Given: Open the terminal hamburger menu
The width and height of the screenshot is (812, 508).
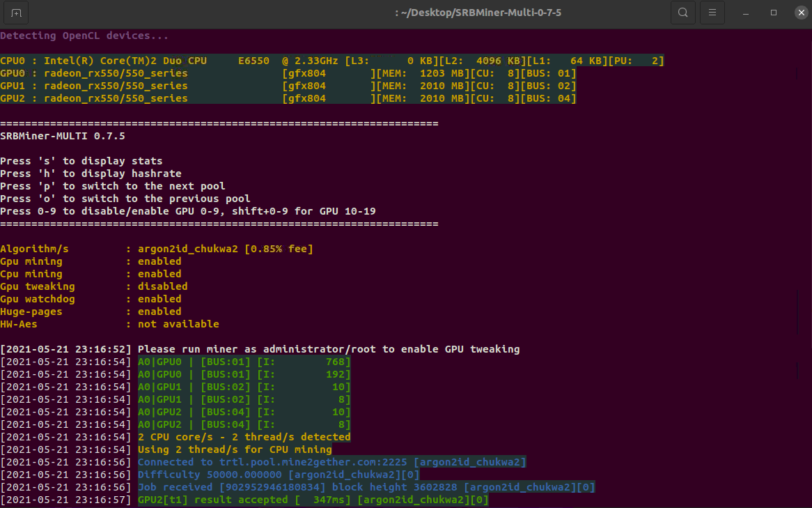Looking at the screenshot, I should [712, 13].
